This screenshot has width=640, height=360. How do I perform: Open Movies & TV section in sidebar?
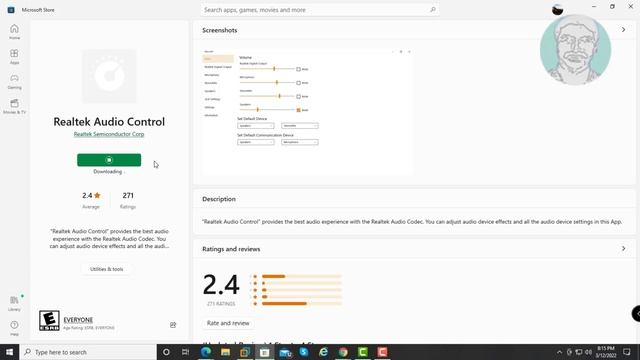[14, 107]
